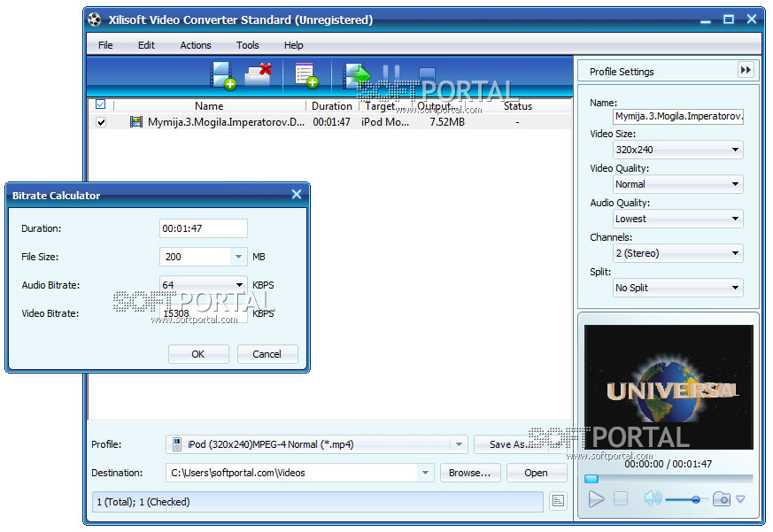Click the Xilisoft film reel title icon

(x=95, y=19)
